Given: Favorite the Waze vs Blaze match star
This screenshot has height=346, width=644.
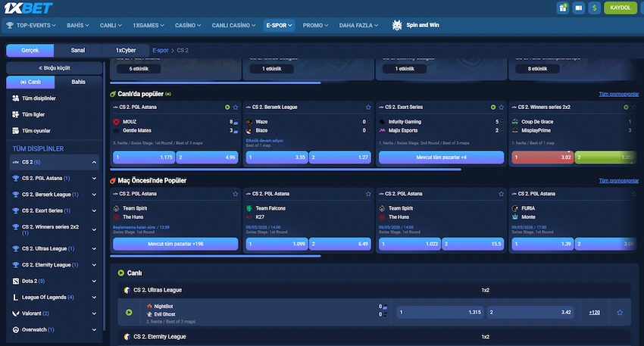Looking at the screenshot, I should pos(368,107).
